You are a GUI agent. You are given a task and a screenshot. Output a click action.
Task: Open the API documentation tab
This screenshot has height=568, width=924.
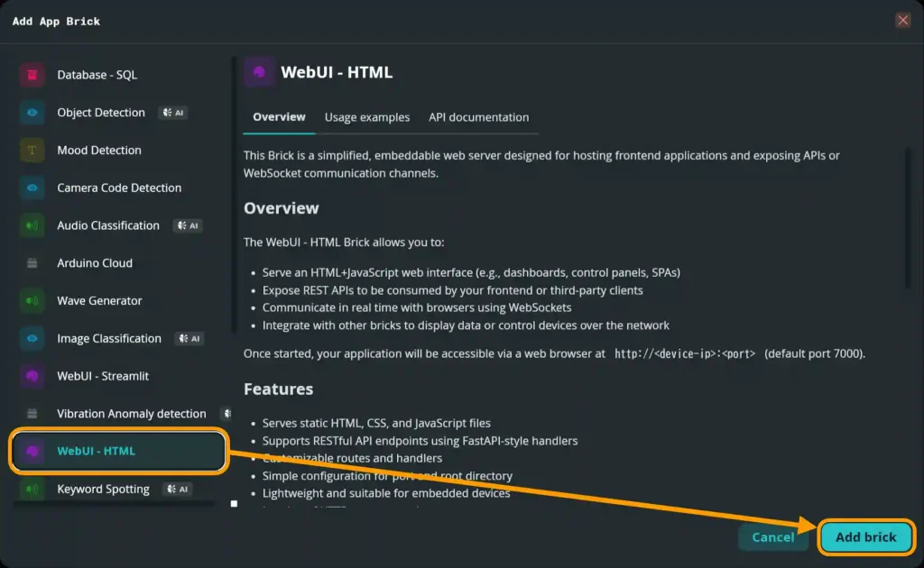coord(478,117)
